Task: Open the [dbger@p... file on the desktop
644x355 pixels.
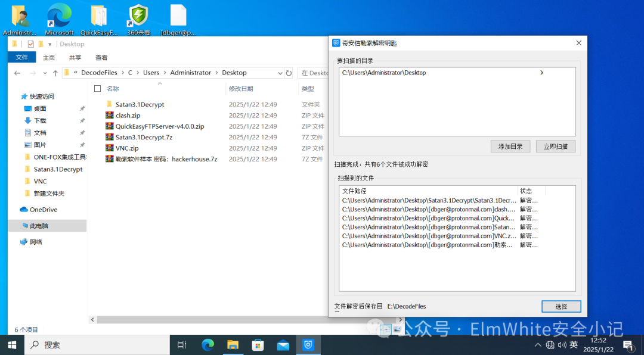Action: tap(178, 19)
